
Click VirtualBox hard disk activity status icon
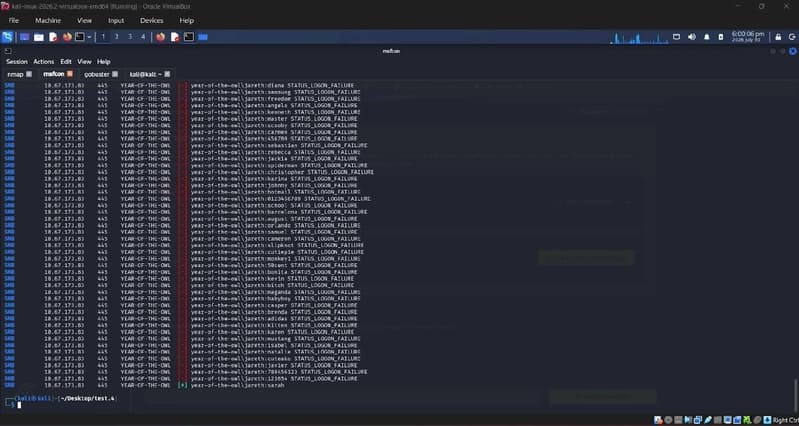(x=658, y=420)
